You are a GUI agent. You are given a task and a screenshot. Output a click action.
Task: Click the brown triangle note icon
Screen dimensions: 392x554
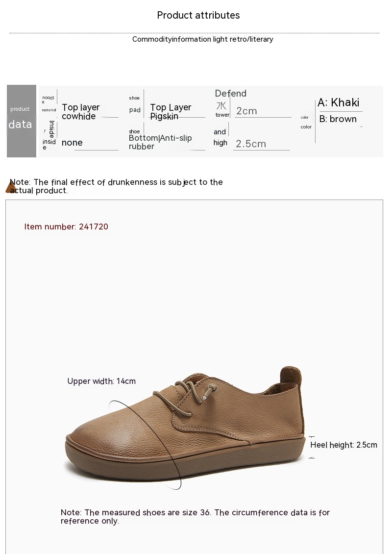(10, 188)
